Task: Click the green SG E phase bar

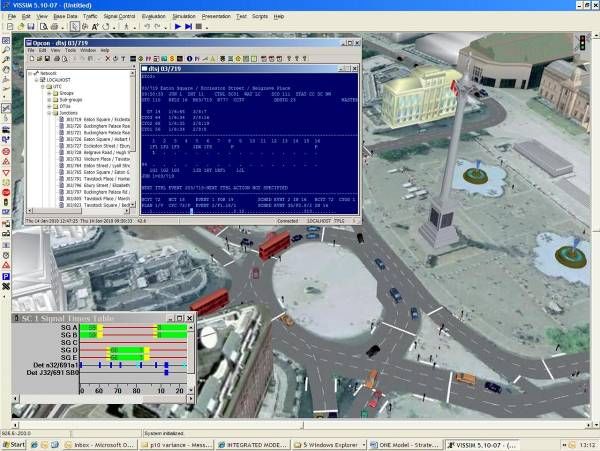Action: 127,358
